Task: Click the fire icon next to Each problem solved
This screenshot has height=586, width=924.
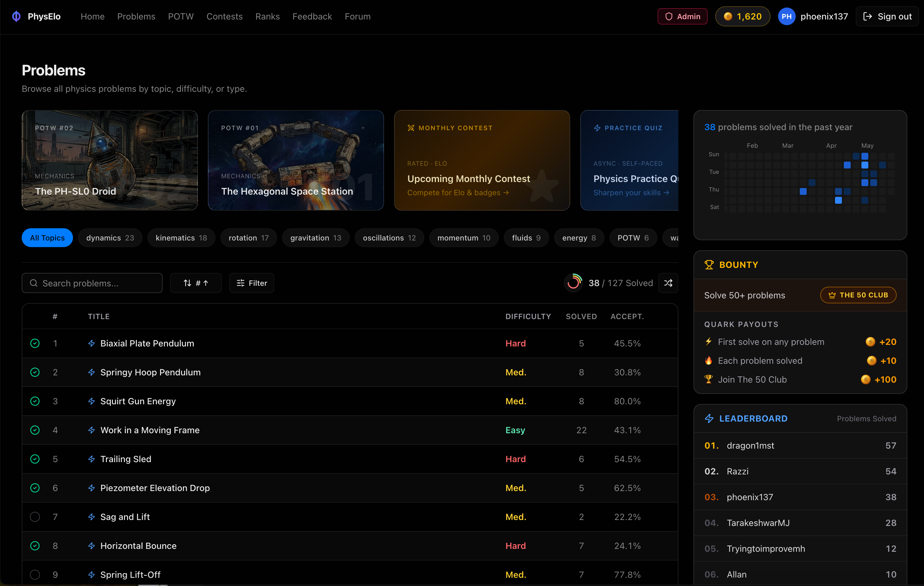Action: pos(709,361)
